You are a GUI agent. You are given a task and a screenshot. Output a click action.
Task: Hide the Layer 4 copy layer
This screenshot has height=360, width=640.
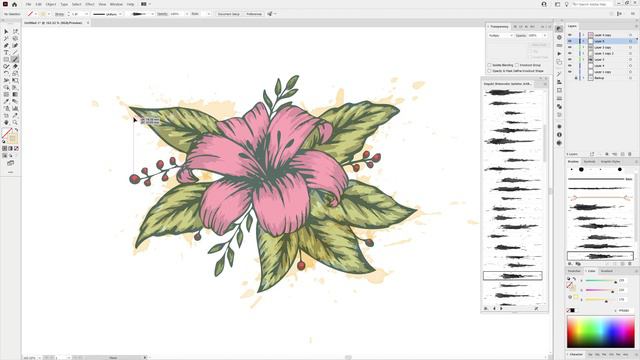click(x=570, y=35)
